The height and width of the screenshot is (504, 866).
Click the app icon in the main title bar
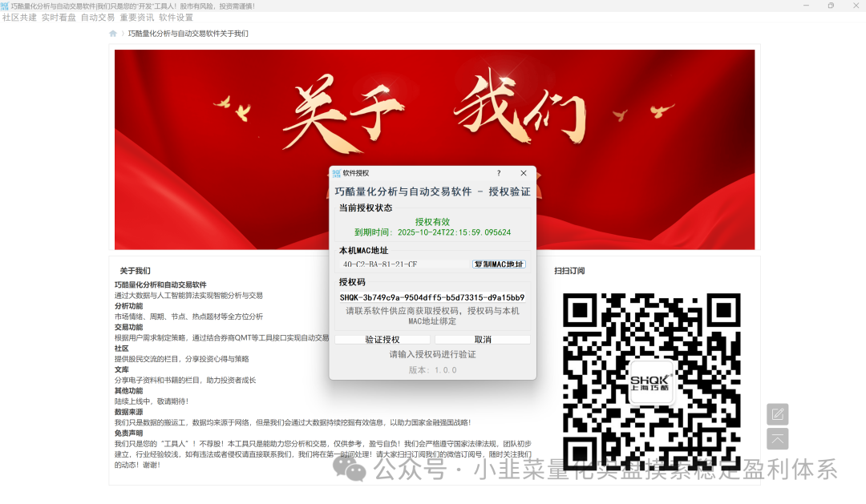coord(5,6)
